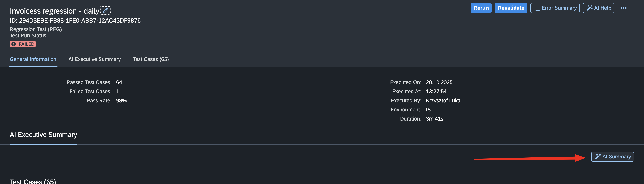Click the wand icon on AI Summary button

pos(598,157)
